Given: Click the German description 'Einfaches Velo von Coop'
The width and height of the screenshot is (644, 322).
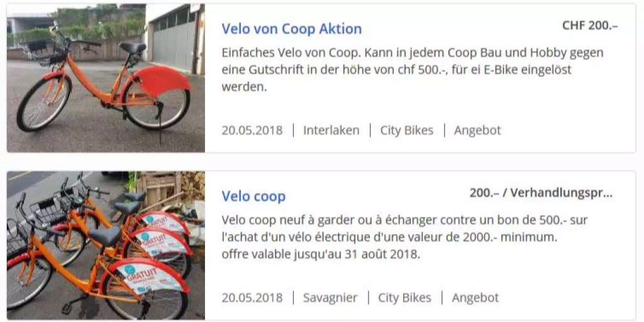Looking at the screenshot, I should [x=413, y=70].
